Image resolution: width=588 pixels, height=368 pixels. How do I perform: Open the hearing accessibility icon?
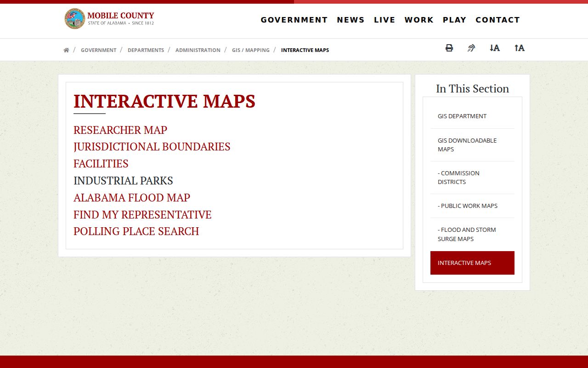pyautogui.click(x=471, y=48)
